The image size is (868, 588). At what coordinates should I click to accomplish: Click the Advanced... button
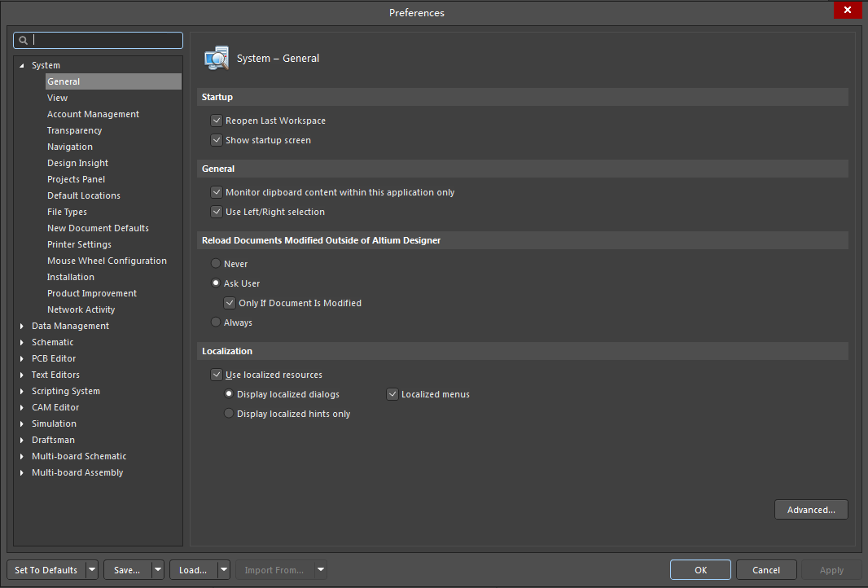pos(811,510)
